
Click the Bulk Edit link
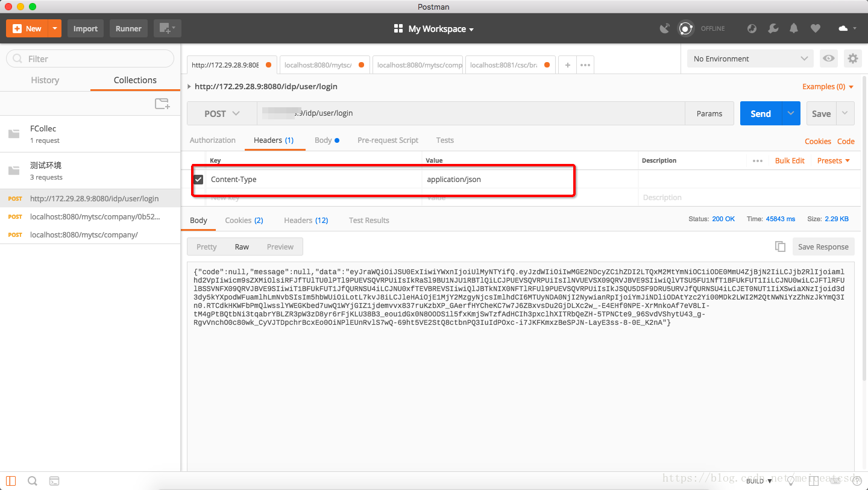[x=790, y=161]
